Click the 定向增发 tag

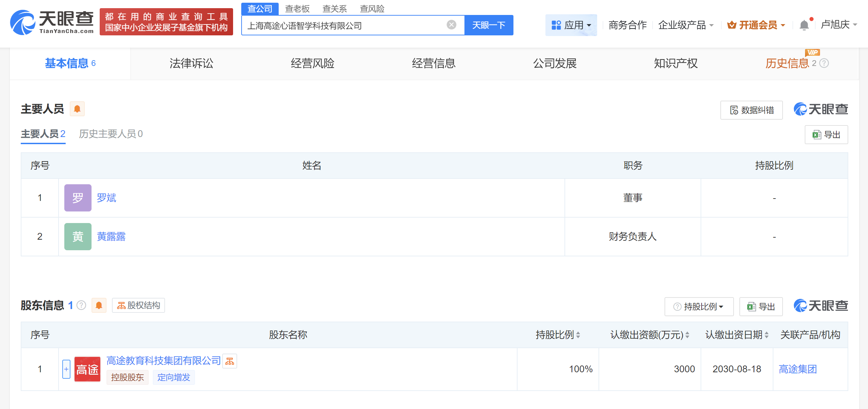174,377
